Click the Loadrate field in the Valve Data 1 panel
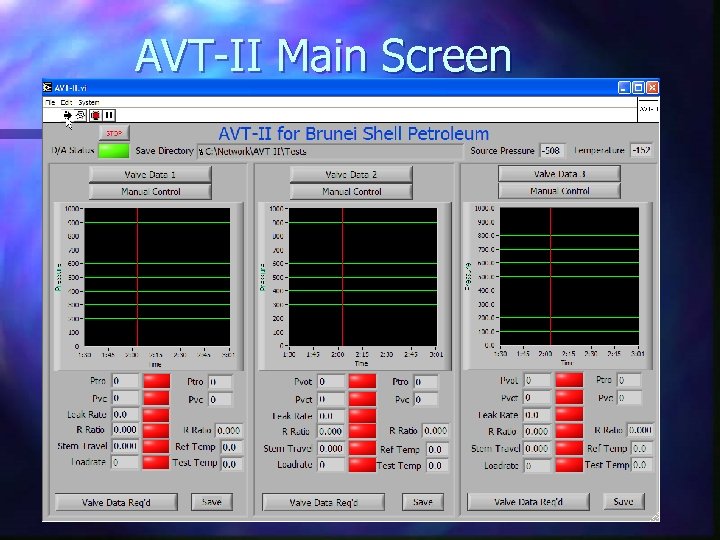 coord(125,462)
